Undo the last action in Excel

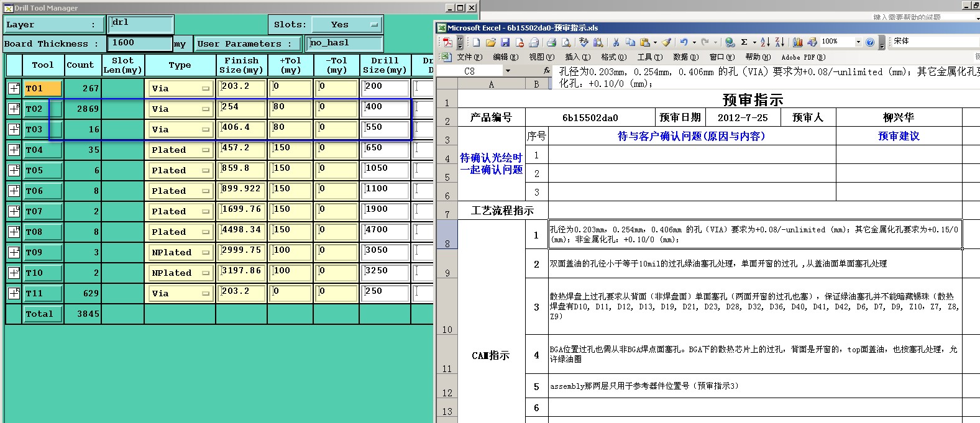point(684,42)
